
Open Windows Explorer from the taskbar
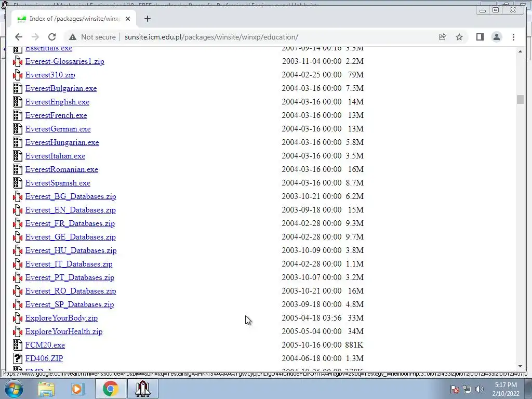pos(46,389)
